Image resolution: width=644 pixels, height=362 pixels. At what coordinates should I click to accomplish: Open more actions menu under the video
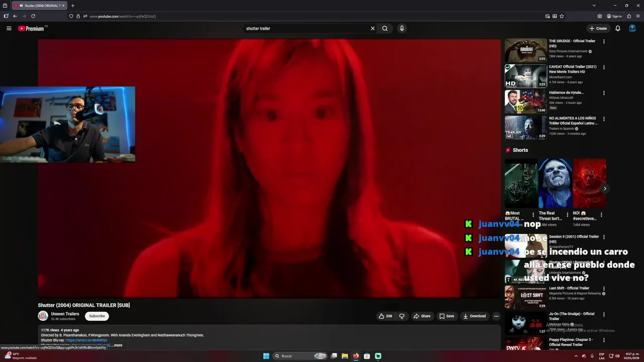(496, 316)
